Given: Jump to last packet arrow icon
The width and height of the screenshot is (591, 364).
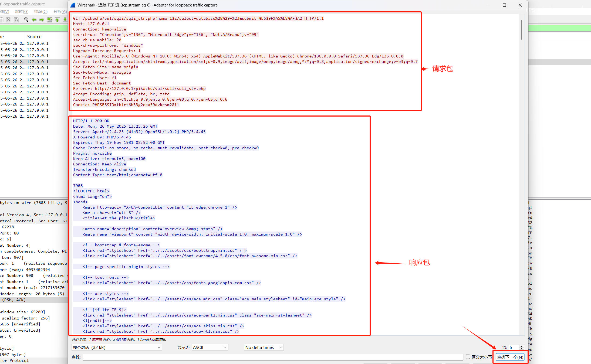Looking at the screenshot, I should pos(65,19).
